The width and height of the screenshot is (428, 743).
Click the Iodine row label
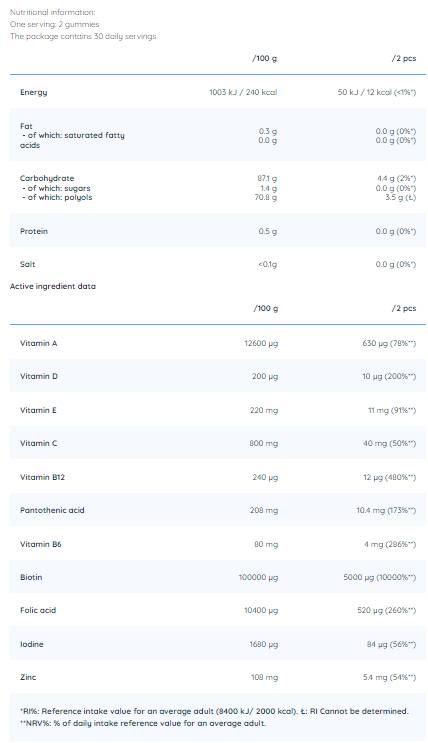pyautogui.click(x=31, y=644)
